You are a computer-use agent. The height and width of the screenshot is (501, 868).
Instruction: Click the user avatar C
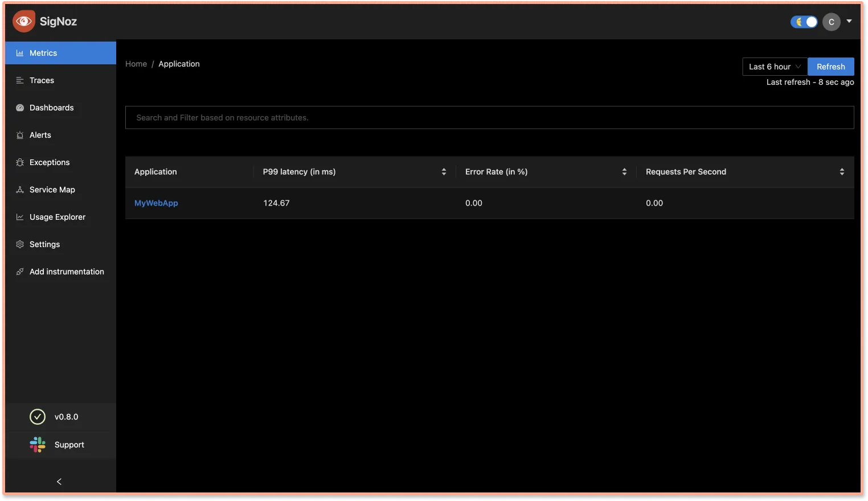[x=832, y=22]
